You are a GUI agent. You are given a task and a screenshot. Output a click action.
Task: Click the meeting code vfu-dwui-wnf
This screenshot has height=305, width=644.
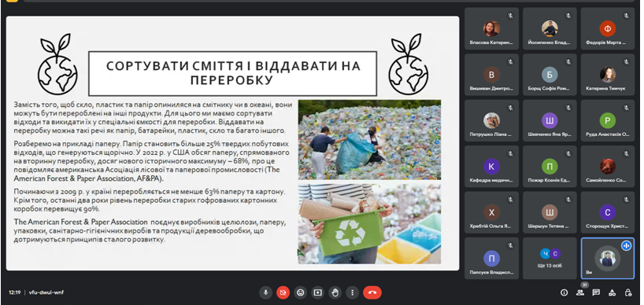(x=46, y=292)
